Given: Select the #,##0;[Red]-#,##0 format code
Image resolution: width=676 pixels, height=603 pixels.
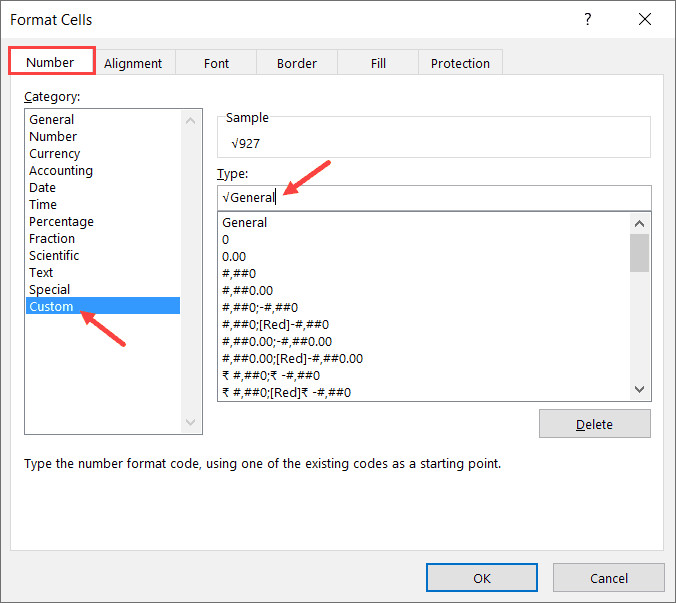Looking at the screenshot, I should click(x=276, y=325).
